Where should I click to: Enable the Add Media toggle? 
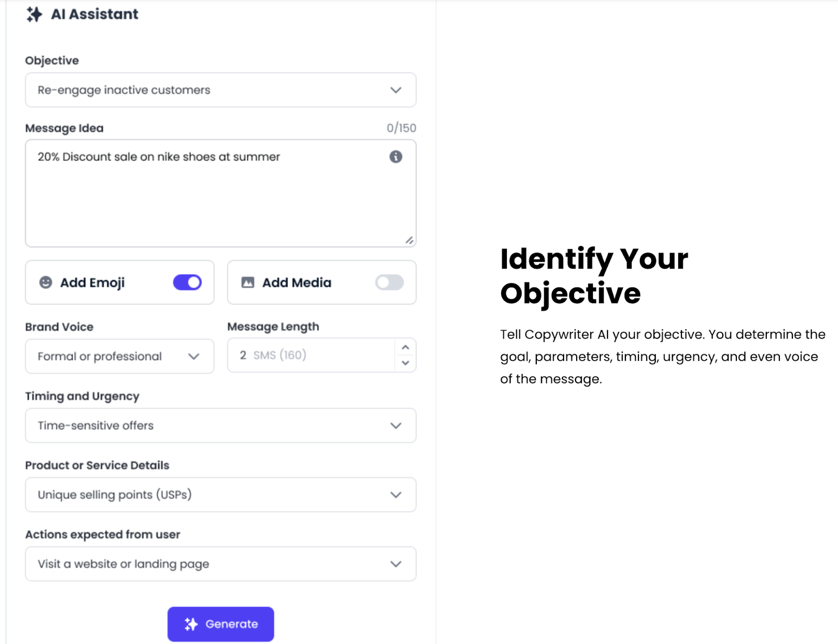coord(389,282)
